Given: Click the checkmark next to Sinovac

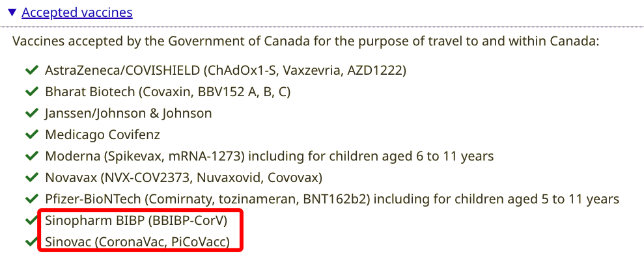Looking at the screenshot, I should point(31,242).
